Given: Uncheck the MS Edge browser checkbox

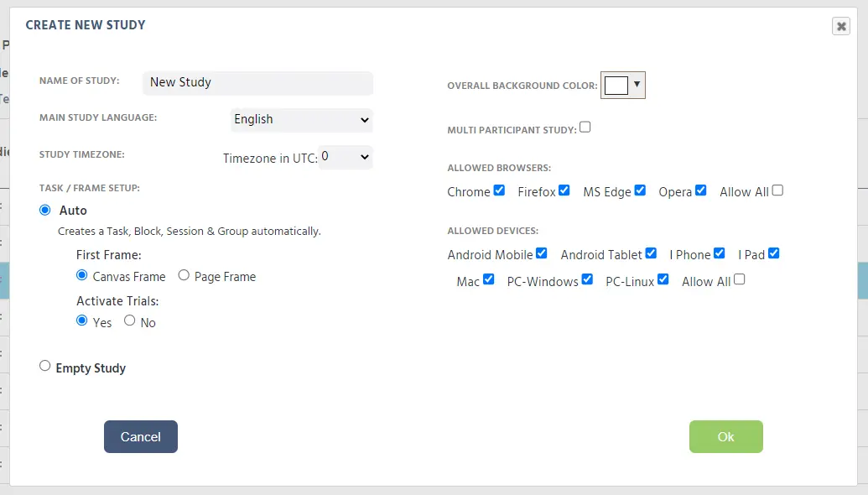Looking at the screenshot, I should [640, 190].
